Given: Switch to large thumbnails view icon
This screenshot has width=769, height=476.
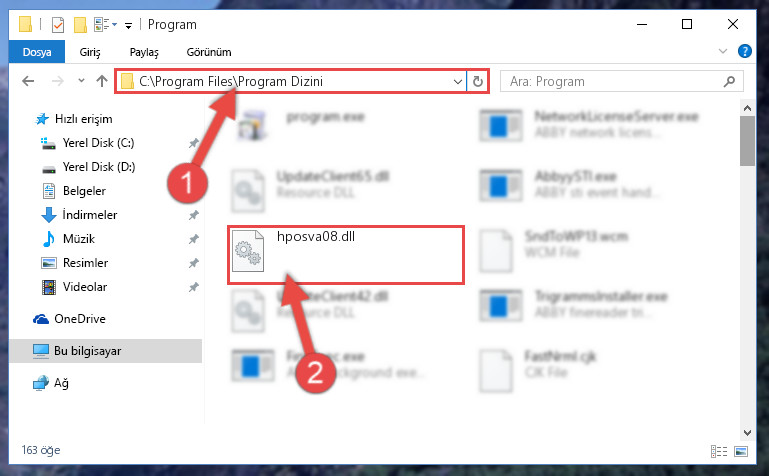Looking at the screenshot, I should [741, 451].
